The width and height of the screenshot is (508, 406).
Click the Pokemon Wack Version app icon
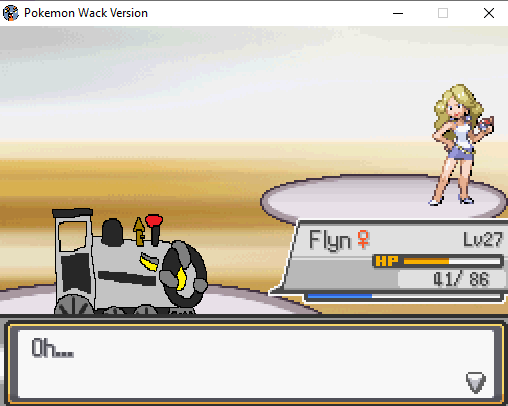[10, 13]
